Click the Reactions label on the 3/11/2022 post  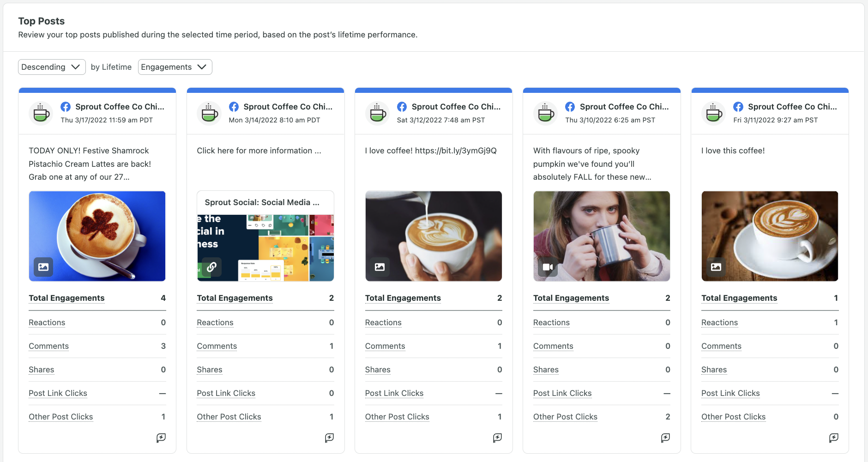[x=719, y=322]
